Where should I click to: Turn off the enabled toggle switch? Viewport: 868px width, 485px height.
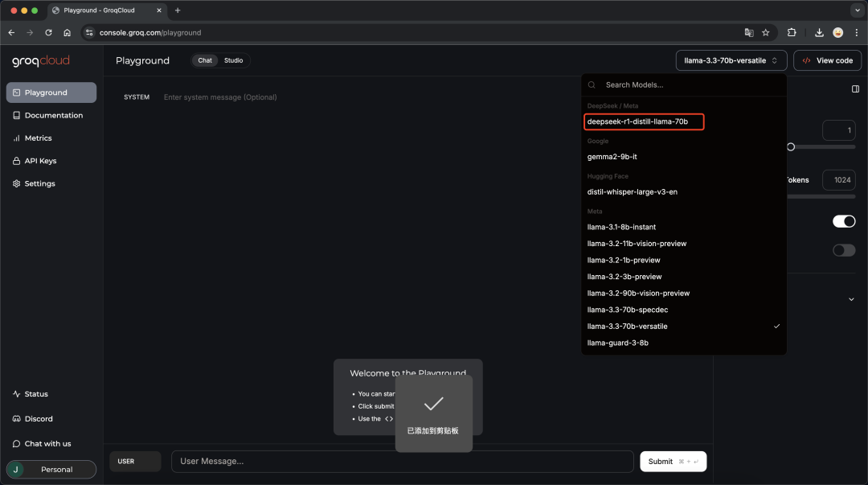[844, 222]
